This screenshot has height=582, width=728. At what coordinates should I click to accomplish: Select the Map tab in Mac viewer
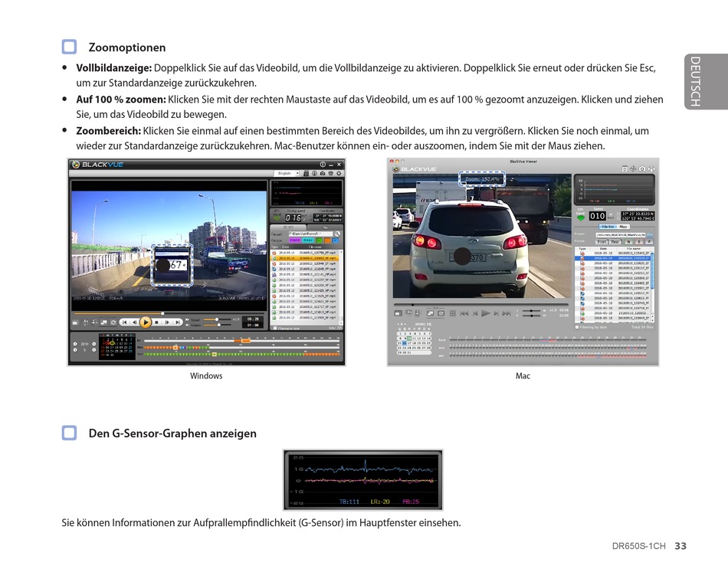(x=623, y=227)
